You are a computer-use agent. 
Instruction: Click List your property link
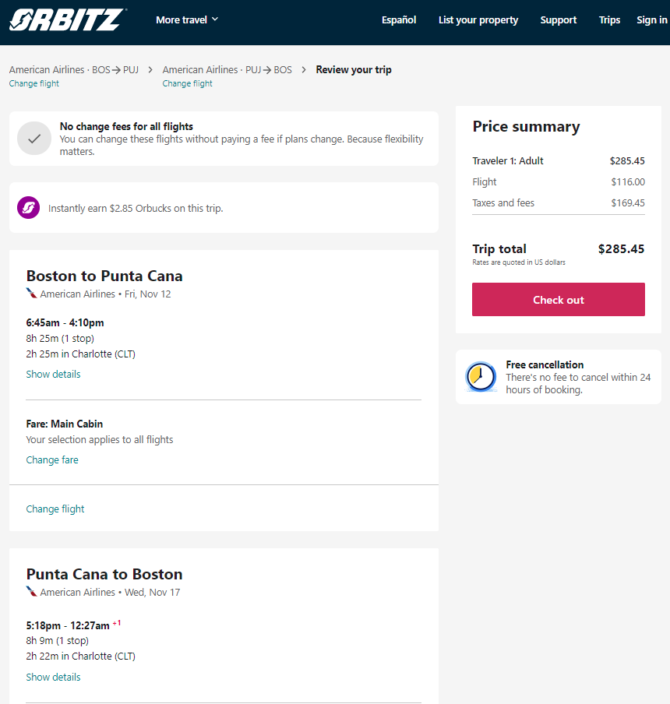(478, 20)
